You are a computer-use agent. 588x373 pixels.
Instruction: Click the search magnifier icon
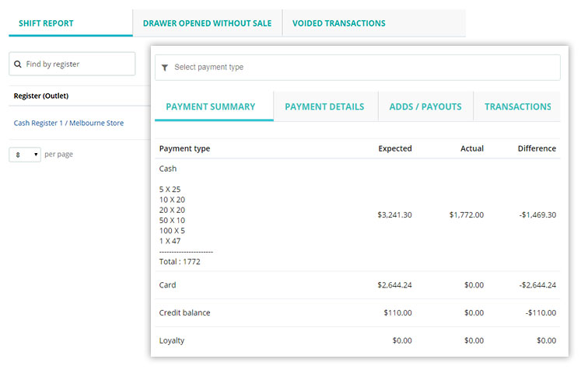pos(18,64)
